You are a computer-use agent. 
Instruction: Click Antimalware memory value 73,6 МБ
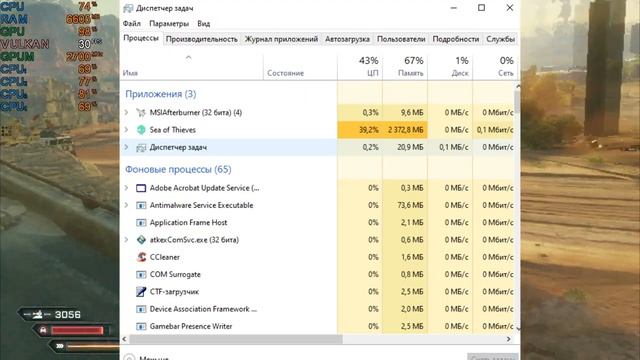tap(410, 205)
